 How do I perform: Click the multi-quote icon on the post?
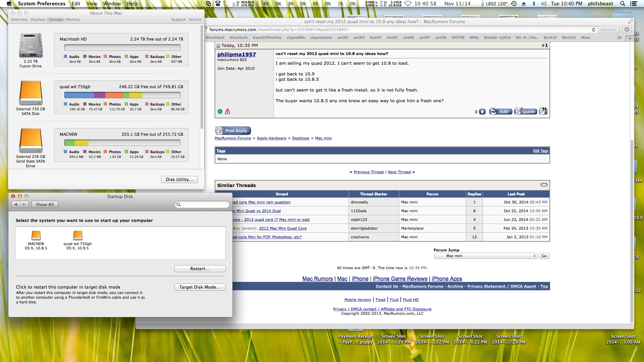[543, 111]
